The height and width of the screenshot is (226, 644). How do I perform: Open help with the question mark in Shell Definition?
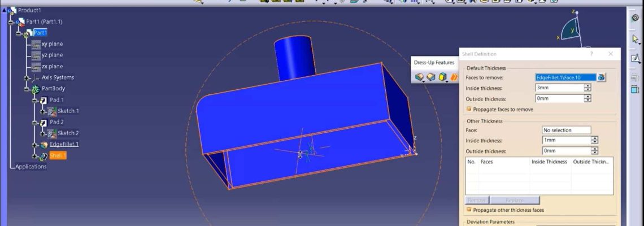coord(591,54)
